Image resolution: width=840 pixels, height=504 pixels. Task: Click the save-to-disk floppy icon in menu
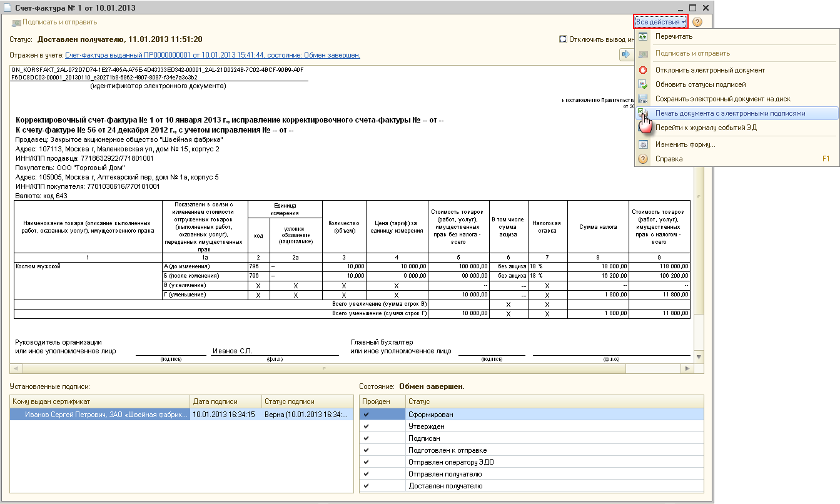pos(642,99)
